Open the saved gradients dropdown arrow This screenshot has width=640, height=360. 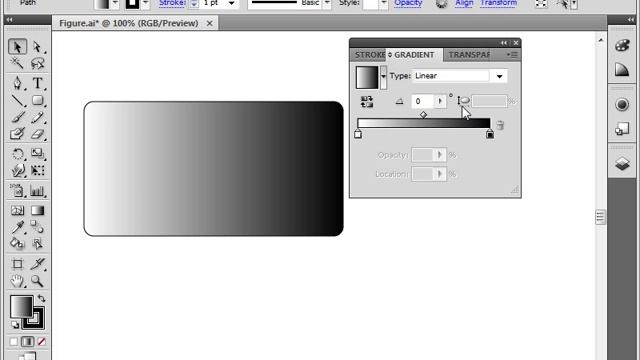tap(383, 77)
